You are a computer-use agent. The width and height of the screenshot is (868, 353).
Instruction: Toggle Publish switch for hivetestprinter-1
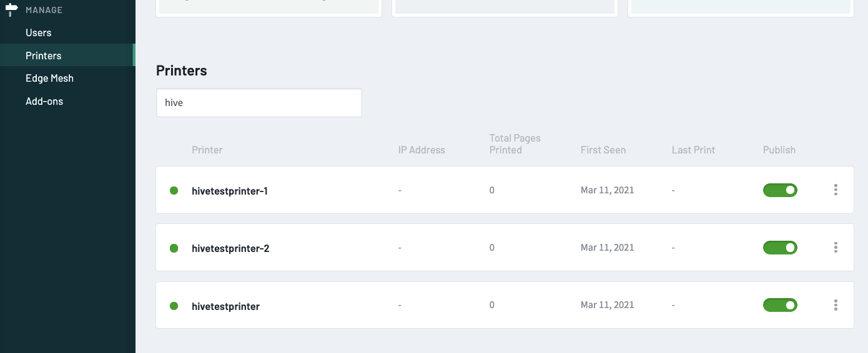780,190
